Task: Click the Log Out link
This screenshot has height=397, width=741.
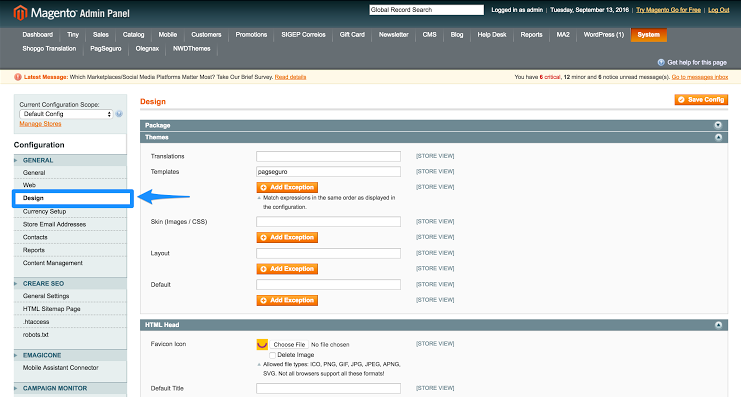Action: pos(718,10)
